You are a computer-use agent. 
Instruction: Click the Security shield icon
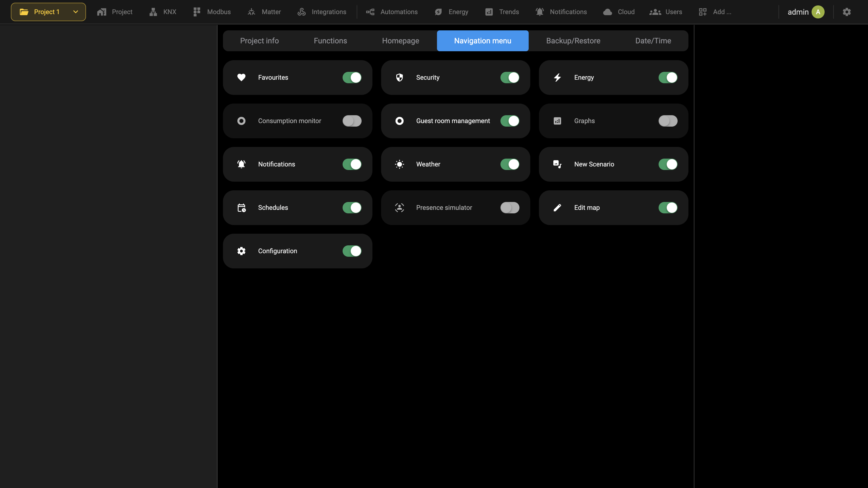399,78
